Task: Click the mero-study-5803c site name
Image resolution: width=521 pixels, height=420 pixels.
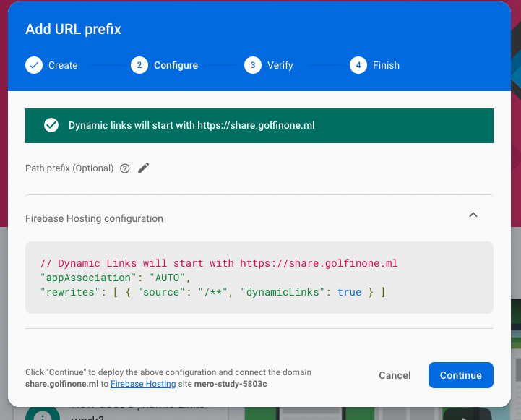Action: pyautogui.click(x=231, y=384)
